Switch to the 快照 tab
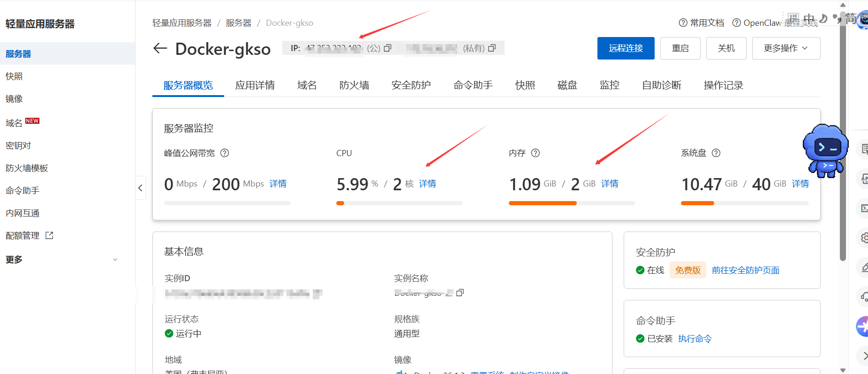This screenshot has width=868, height=374. (x=525, y=85)
